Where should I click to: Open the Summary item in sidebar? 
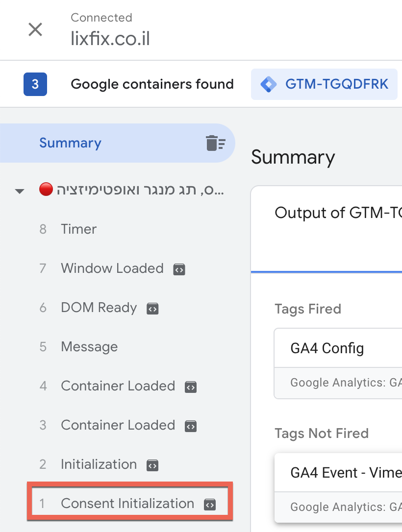[x=117, y=143]
